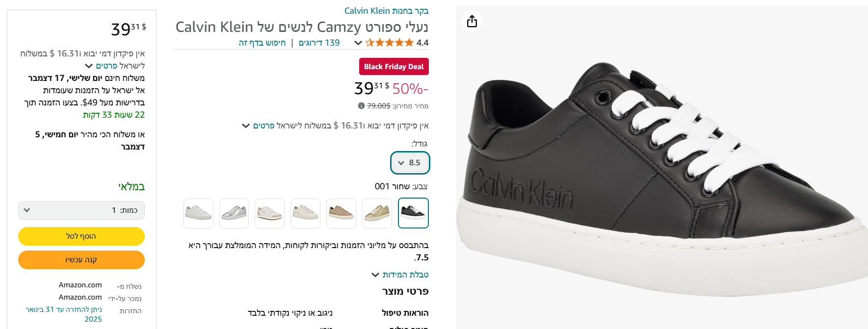Click the 'search this page' link (חיפוש בדף זה)
The width and height of the screenshot is (868, 329).
tap(262, 43)
